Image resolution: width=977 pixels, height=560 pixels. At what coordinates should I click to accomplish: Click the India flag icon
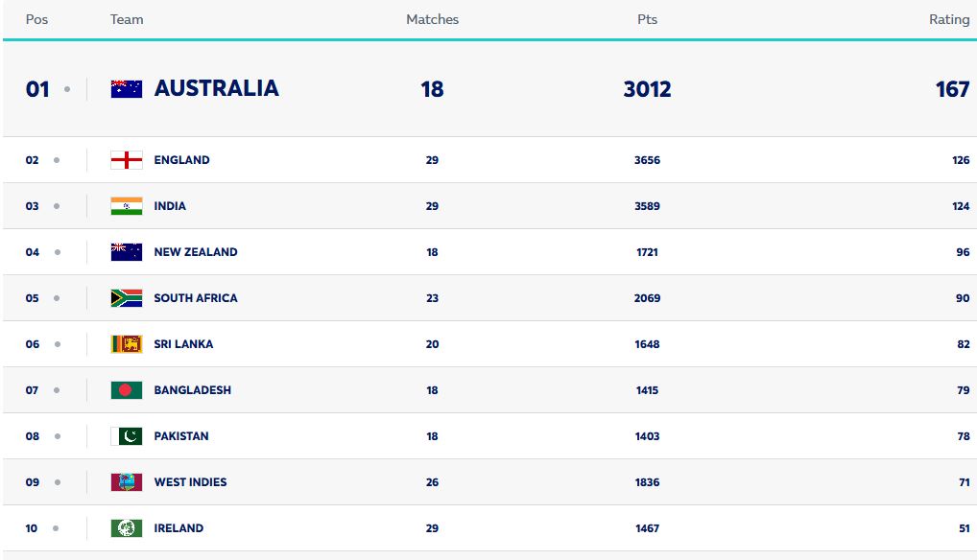tap(127, 206)
